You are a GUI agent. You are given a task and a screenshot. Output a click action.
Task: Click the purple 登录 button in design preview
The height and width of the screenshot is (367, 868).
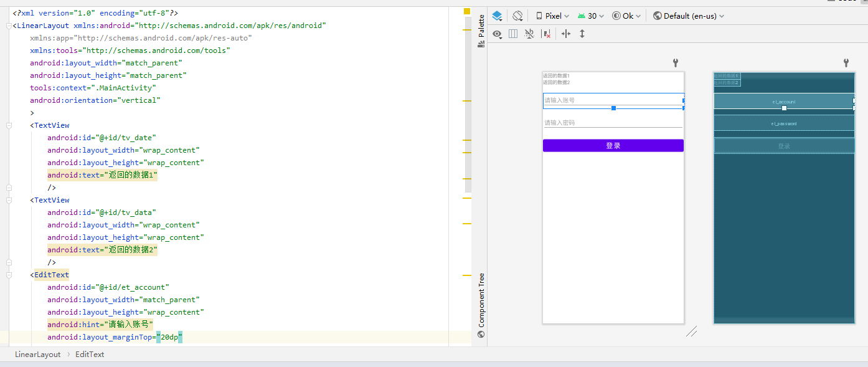click(613, 145)
